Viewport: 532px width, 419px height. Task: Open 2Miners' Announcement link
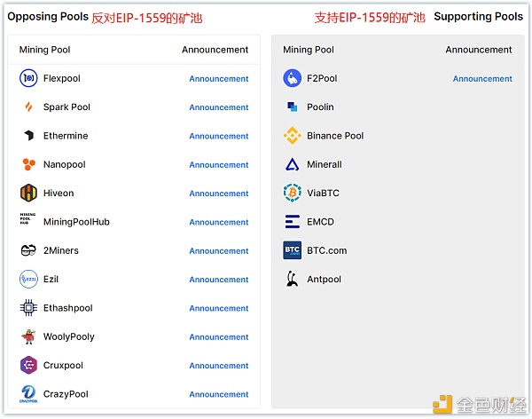219,250
